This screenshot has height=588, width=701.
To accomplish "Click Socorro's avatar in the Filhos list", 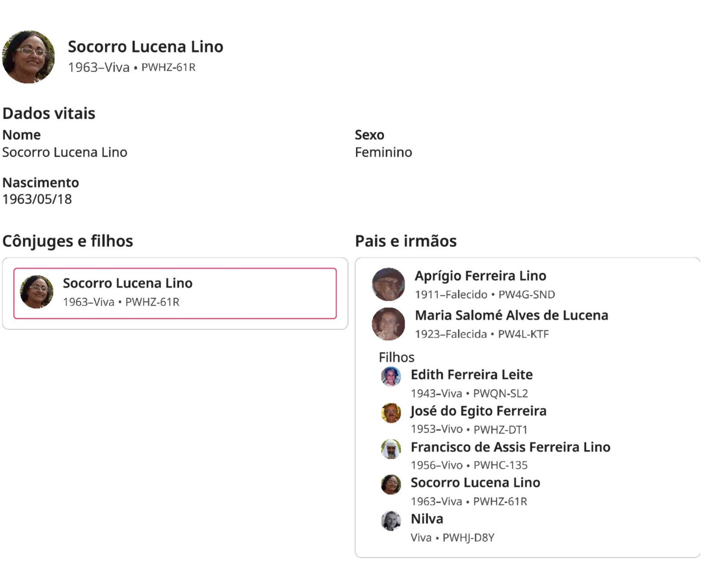I will 391,485.
